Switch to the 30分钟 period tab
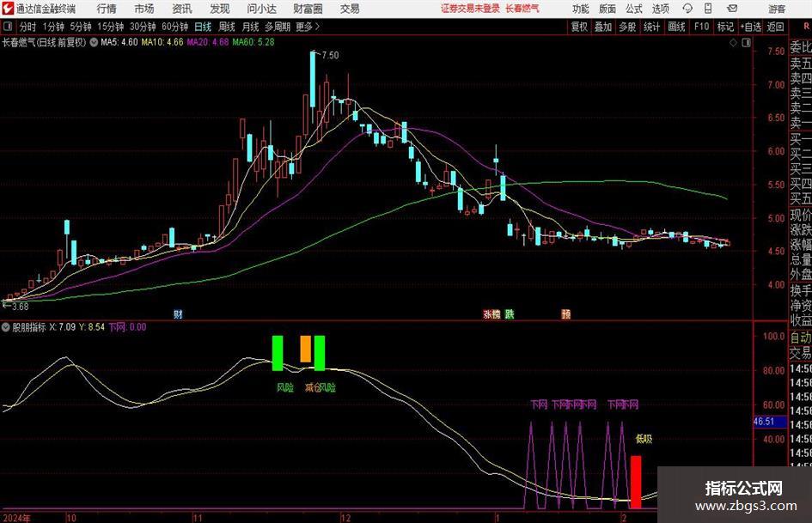Image resolution: width=812 pixels, height=523 pixels. [143, 27]
